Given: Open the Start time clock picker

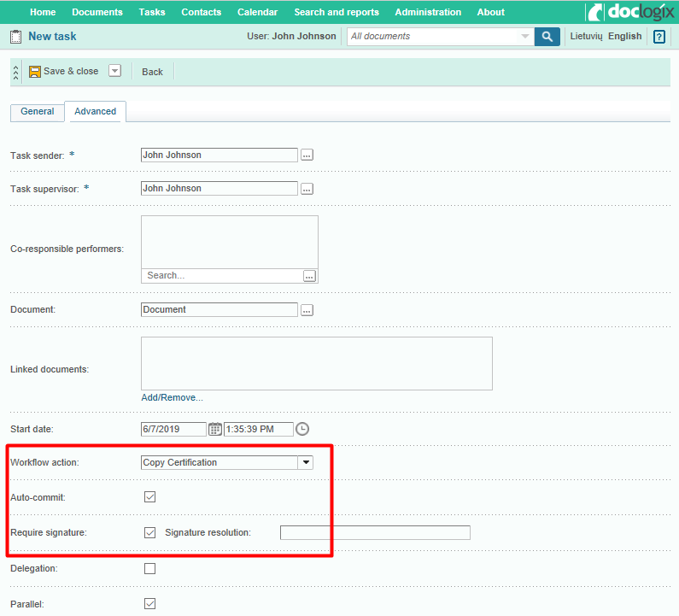Looking at the screenshot, I should pyautogui.click(x=301, y=429).
